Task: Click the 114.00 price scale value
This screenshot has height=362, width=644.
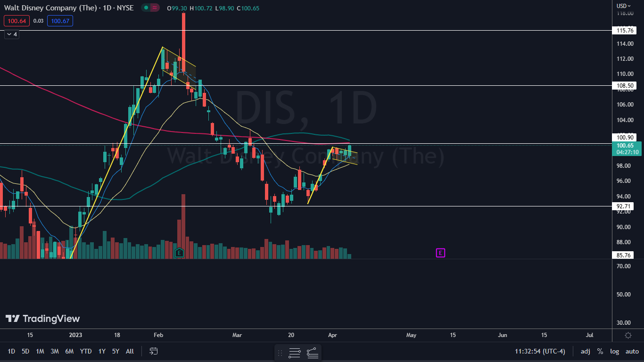Action: [x=624, y=43]
